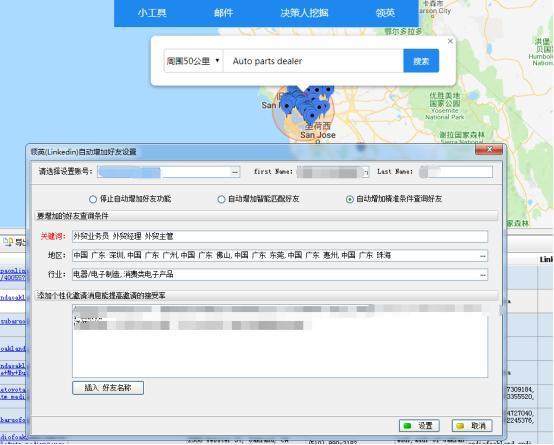
Task: Click the yellow icon on the 取消 button
Action: [x=460, y=426]
